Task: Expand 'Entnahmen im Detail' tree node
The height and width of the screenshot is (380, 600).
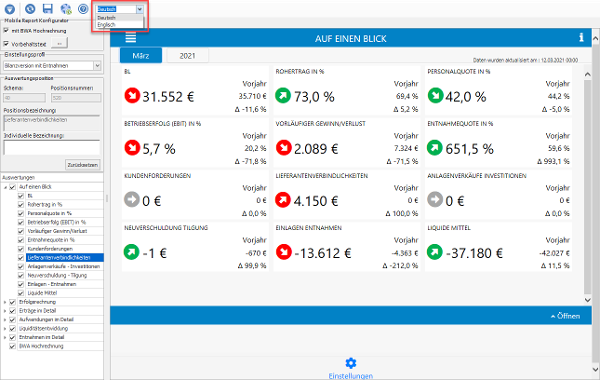Action: [5, 338]
